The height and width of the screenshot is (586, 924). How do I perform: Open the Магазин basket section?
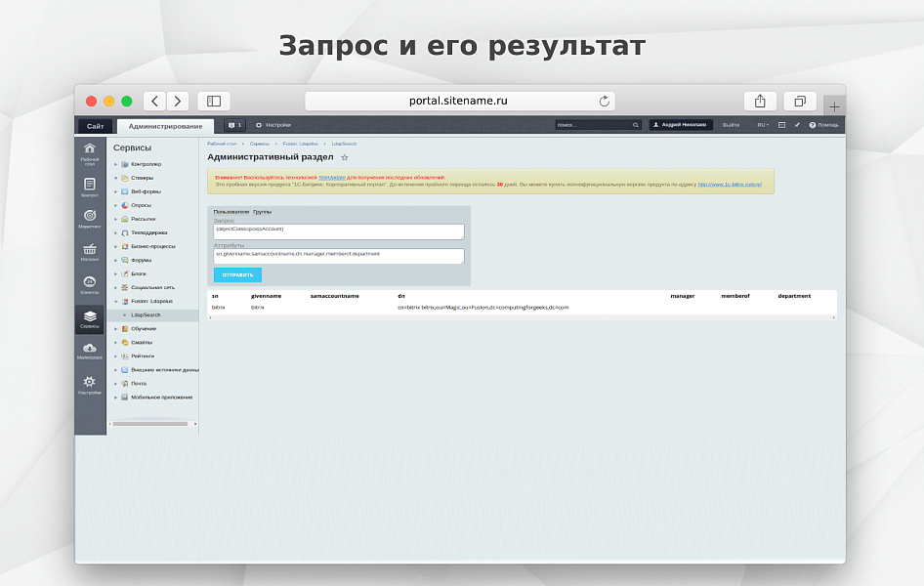tap(90, 252)
